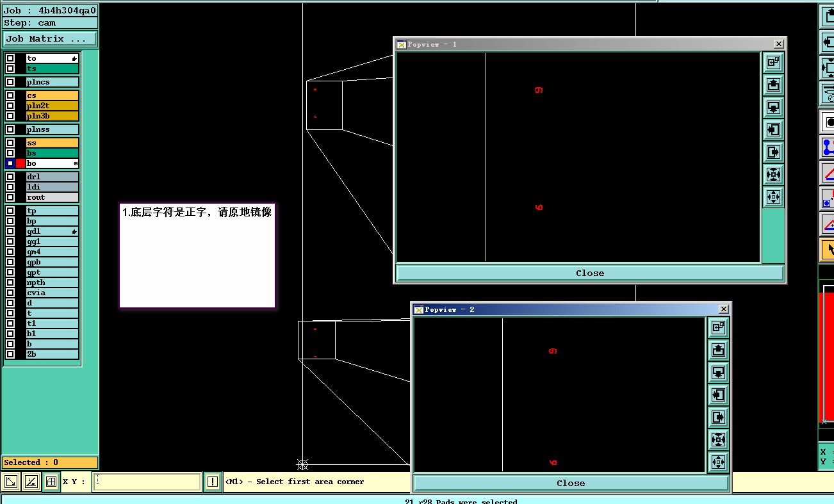Select layer name 2b
The image size is (834, 504).
pos(53,354)
